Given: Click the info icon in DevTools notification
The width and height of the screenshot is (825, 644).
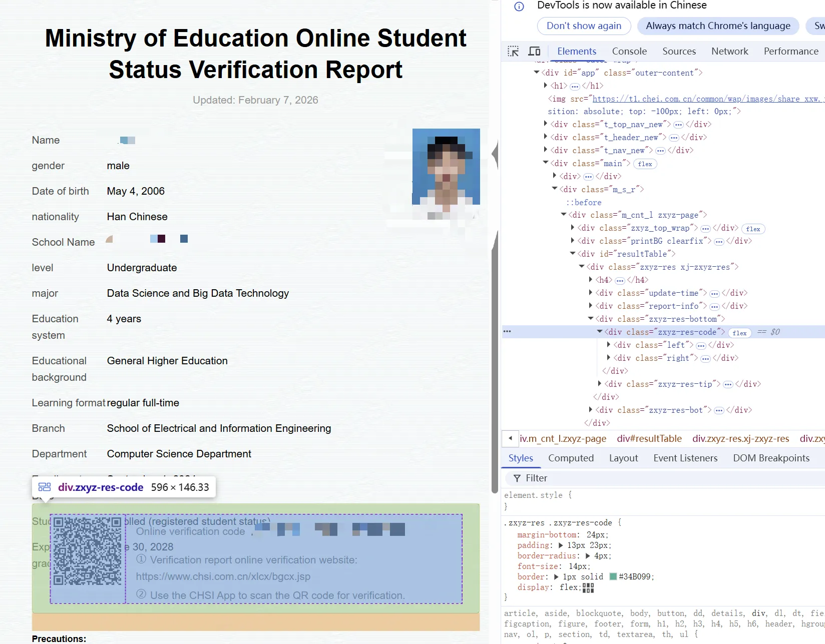Looking at the screenshot, I should (x=519, y=7).
